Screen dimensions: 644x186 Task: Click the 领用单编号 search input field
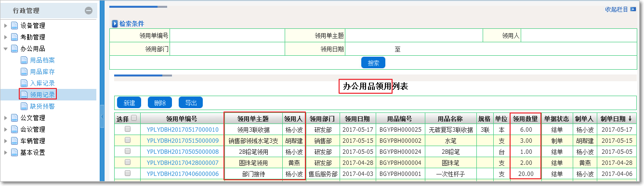(227, 36)
